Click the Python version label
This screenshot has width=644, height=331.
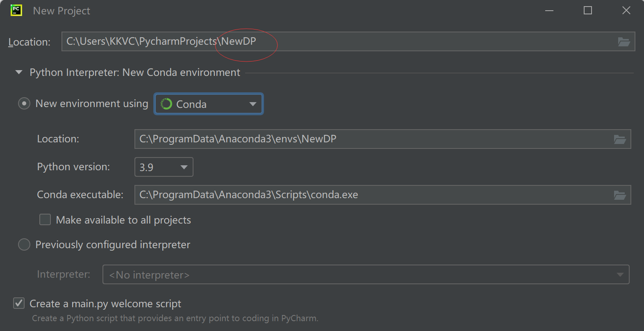click(73, 167)
